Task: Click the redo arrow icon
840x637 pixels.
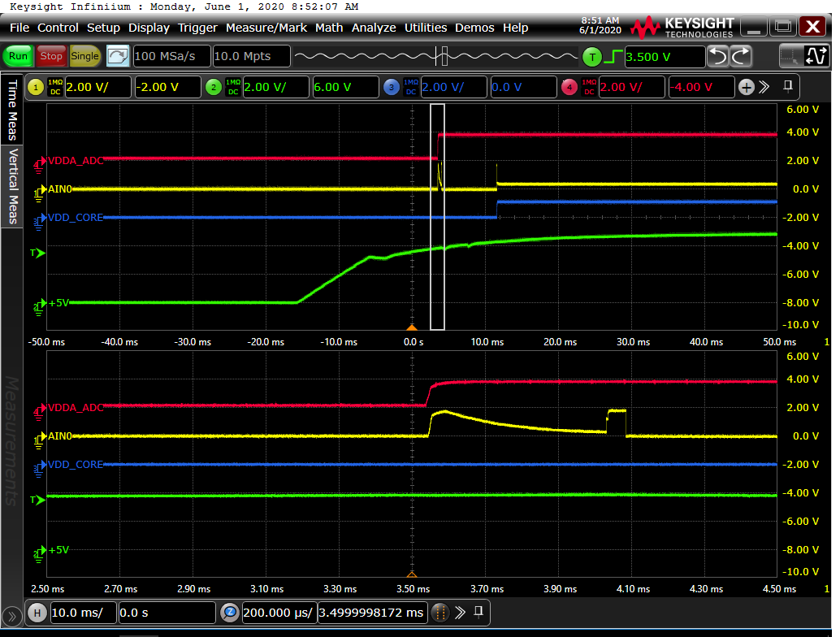Action: [742, 56]
